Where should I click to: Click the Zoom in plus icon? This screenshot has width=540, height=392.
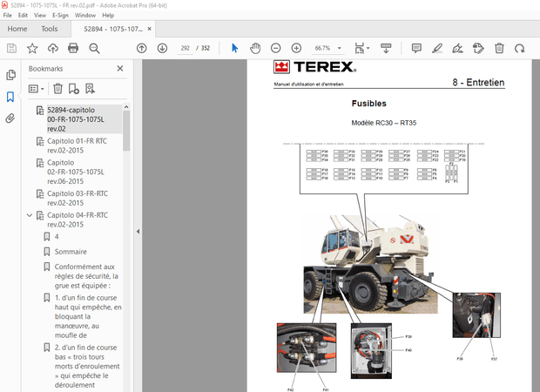296,48
